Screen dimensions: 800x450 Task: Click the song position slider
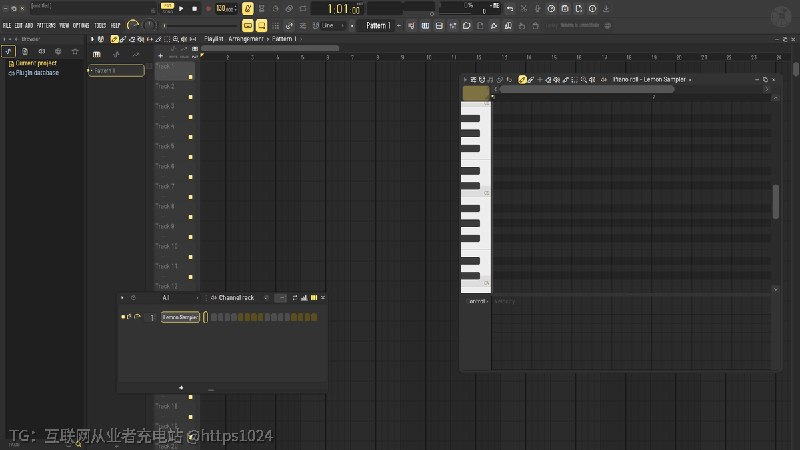[x=201, y=26]
